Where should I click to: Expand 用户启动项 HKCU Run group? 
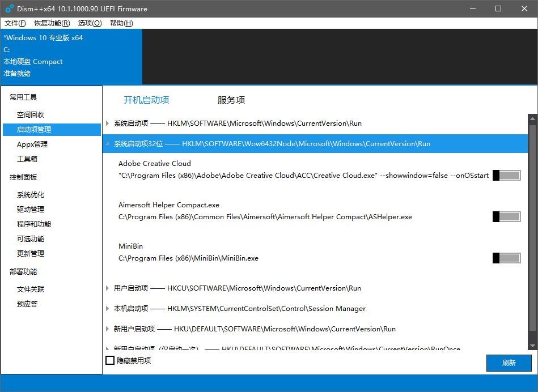107,288
